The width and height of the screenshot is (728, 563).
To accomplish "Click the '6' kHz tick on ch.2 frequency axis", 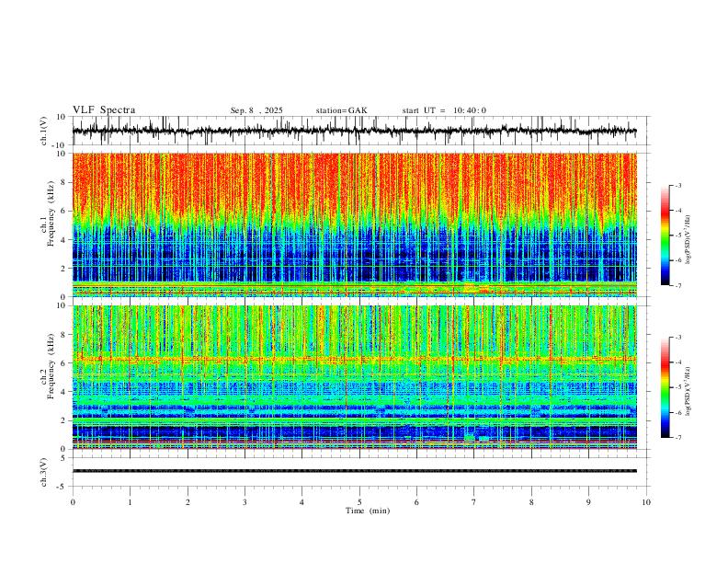I will click(63, 363).
